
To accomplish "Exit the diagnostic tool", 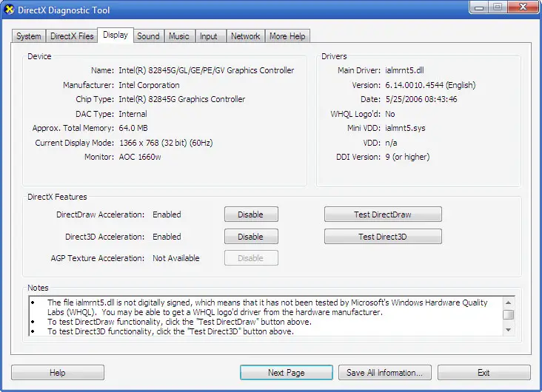I will [x=484, y=373].
